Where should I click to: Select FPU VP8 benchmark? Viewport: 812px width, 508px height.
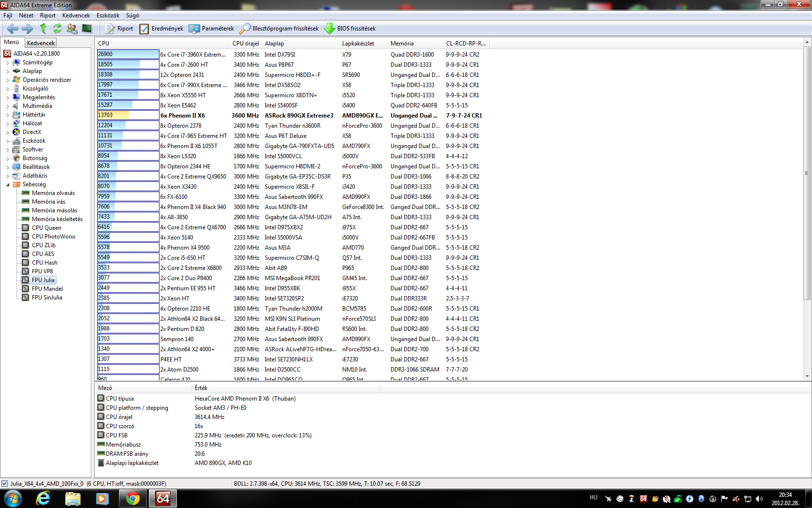(43, 271)
